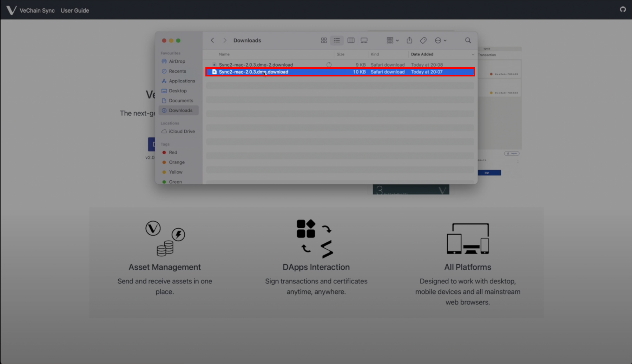Sort files by Name column
This screenshot has height=364, width=632.
point(224,54)
